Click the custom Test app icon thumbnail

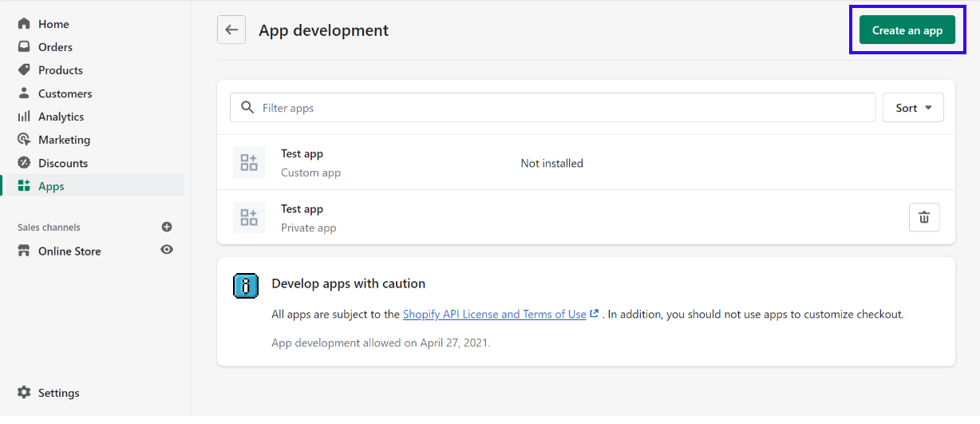(x=249, y=162)
